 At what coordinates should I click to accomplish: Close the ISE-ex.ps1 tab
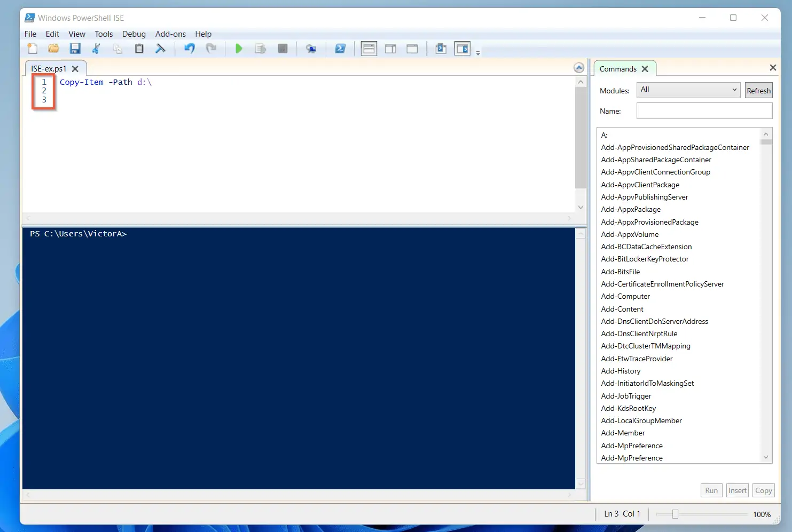point(75,69)
